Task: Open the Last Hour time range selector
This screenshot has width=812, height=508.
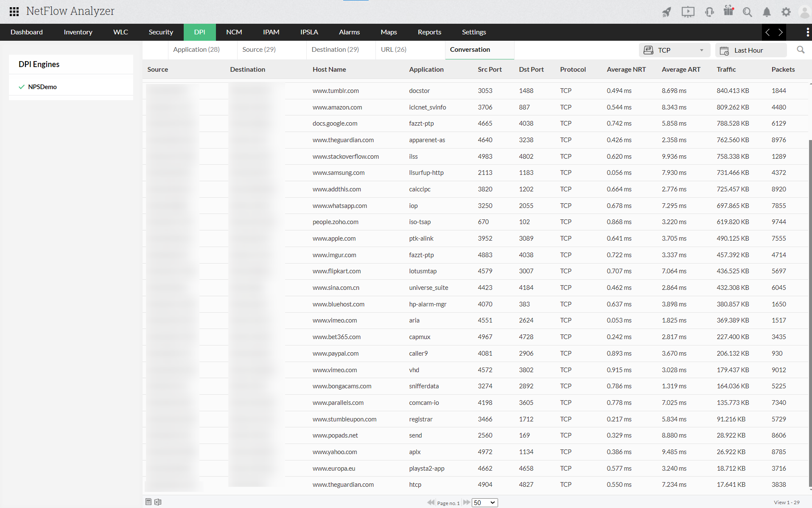Action: [751, 50]
